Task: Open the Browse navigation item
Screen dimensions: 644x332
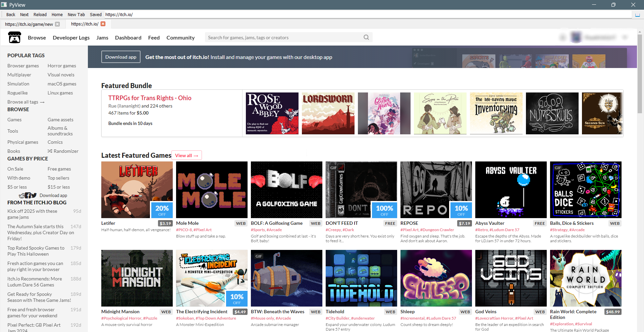Action: coord(37,38)
